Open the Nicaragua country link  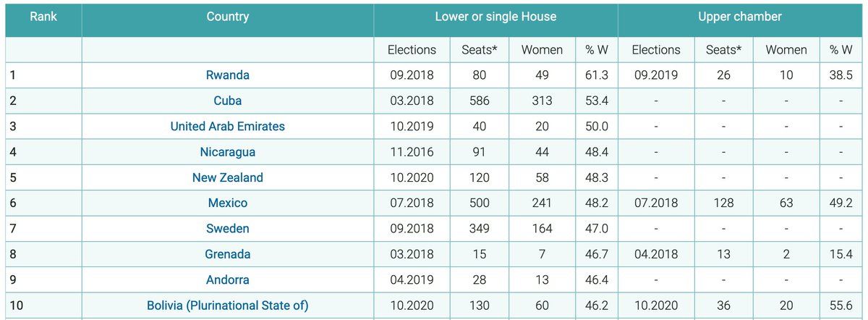tap(227, 152)
